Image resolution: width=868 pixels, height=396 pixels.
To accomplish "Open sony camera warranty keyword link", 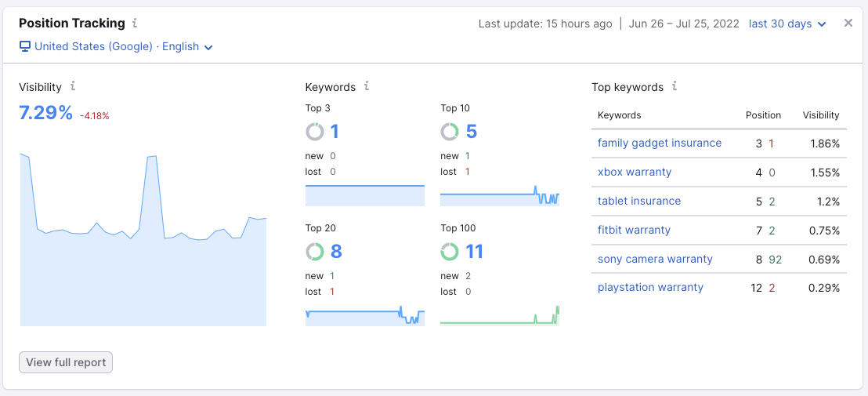I will pos(655,259).
